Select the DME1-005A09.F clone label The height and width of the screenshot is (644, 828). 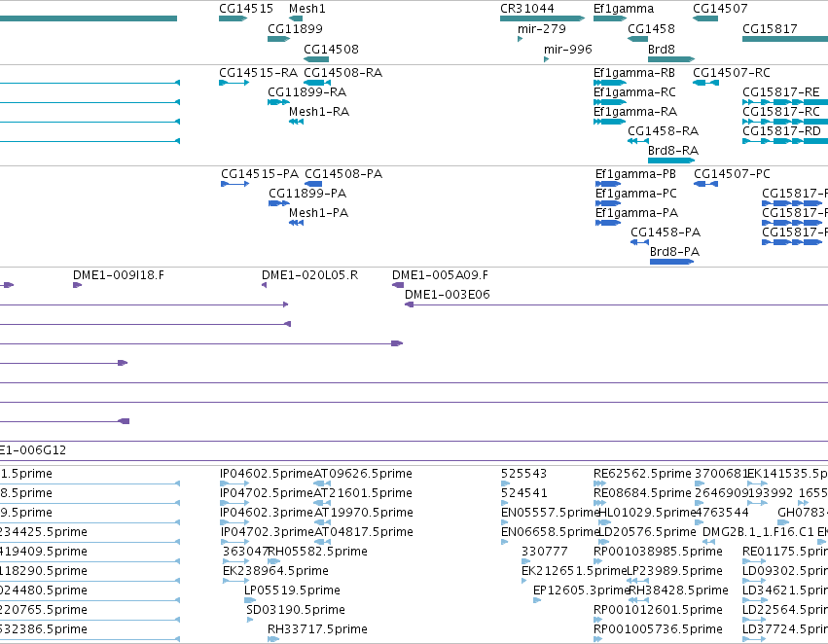(x=441, y=275)
